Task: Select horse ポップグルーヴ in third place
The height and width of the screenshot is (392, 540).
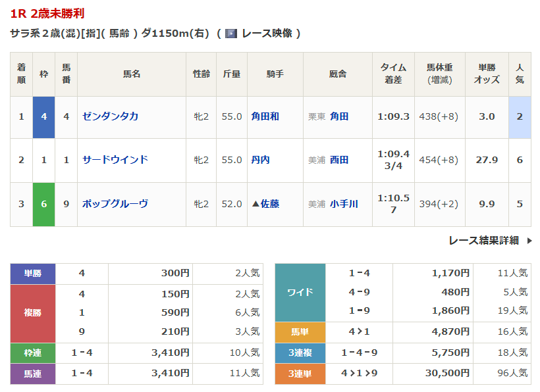Action: click(115, 204)
